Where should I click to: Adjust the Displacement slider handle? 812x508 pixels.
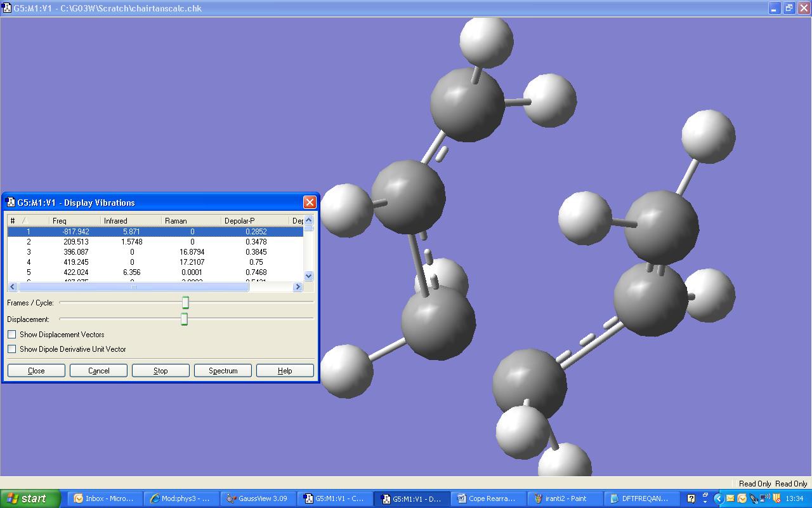click(184, 319)
